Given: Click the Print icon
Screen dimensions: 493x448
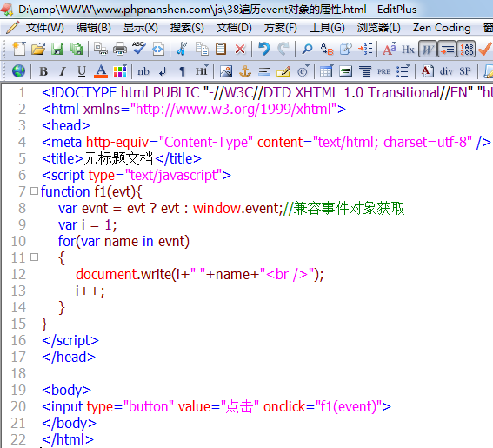Looking at the screenshot, I should 120,49.
